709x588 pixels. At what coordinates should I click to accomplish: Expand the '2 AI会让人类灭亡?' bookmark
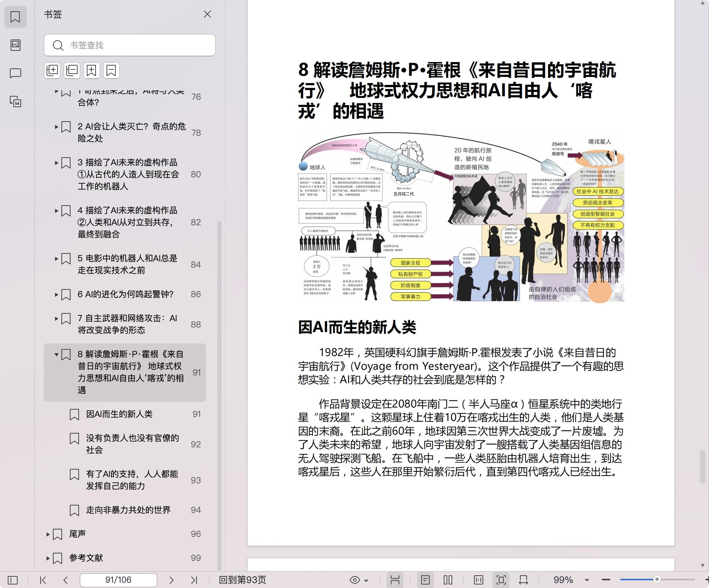[56, 127]
